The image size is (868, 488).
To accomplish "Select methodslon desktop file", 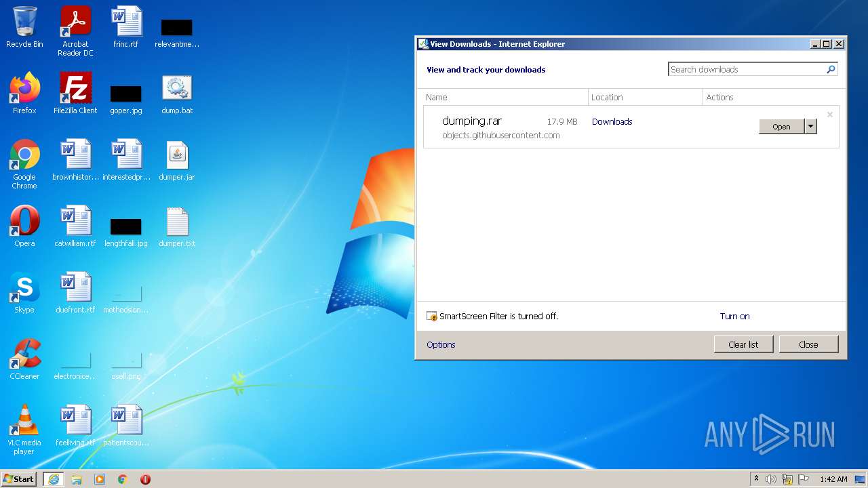I will coord(126,300).
